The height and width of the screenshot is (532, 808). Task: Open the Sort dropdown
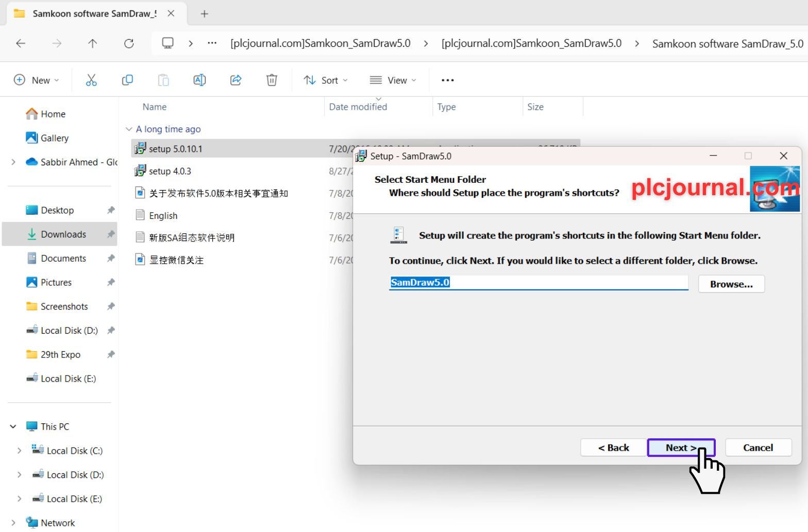click(326, 80)
